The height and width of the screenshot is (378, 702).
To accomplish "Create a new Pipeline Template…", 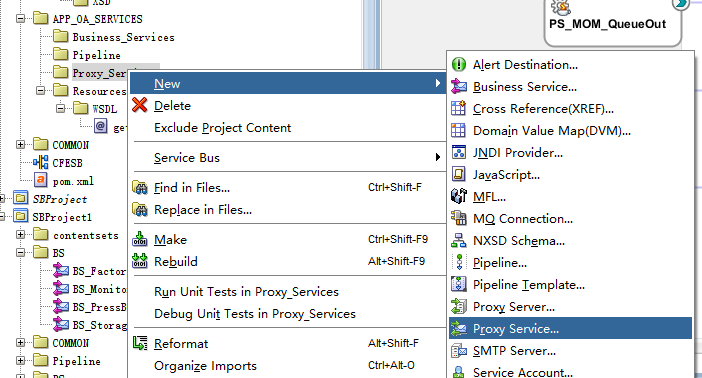I will click(x=570, y=284).
